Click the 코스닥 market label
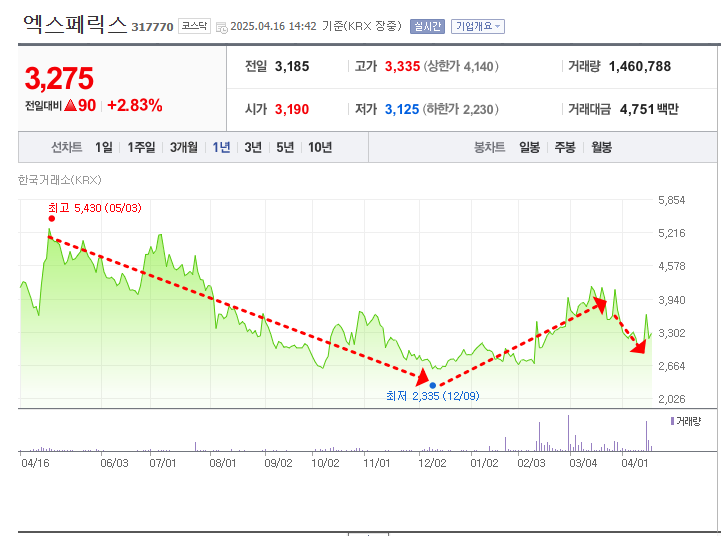The height and width of the screenshot is (536, 721). (194, 26)
